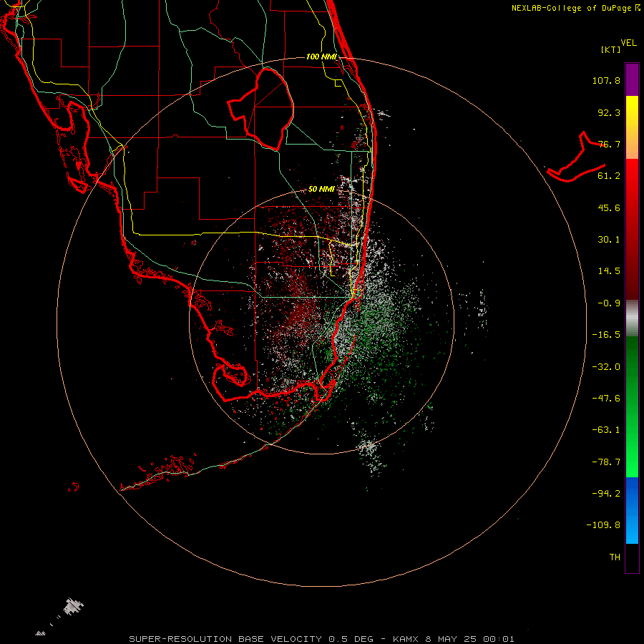
Task: Select the 107.8 value on velocity scale
Action: pyautogui.click(x=606, y=81)
